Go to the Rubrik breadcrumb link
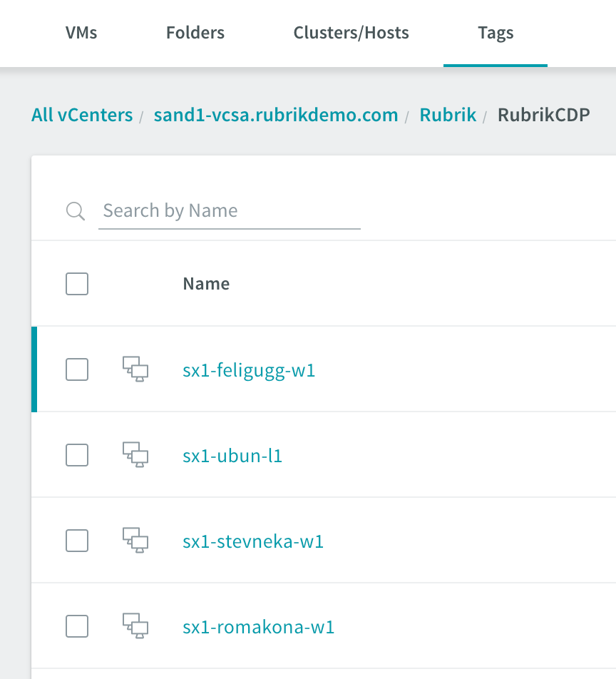The image size is (616, 679). pos(448,116)
